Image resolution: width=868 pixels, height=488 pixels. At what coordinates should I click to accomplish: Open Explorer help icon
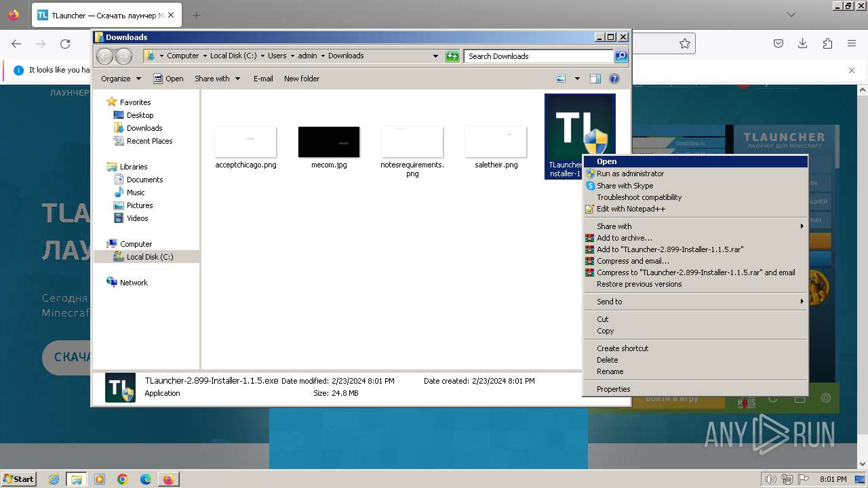coord(614,79)
